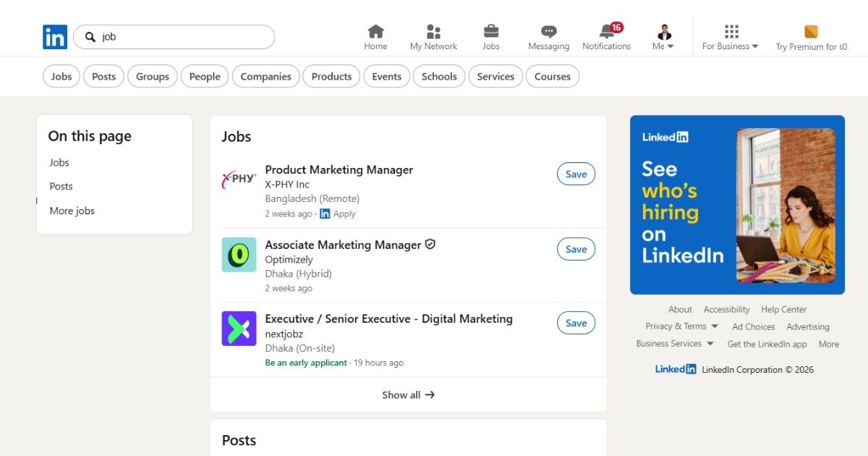Image resolution: width=868 pixels, height=456 pixels.
Task: Open the For Business grid icon
Action: (731, 31)
